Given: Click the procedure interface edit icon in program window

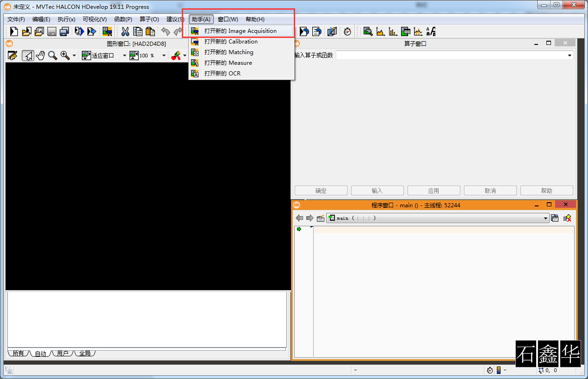Looking at the screenshot, I should click(x=555, y=218).
